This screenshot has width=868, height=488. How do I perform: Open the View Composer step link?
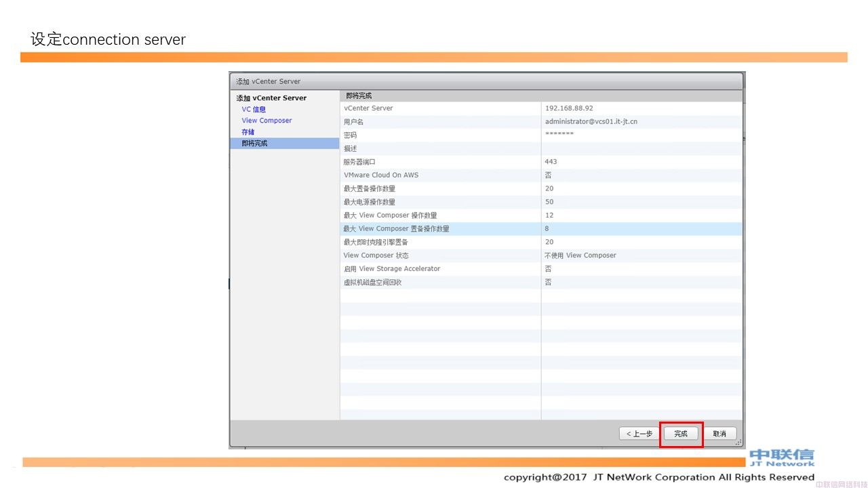(267, 121)
